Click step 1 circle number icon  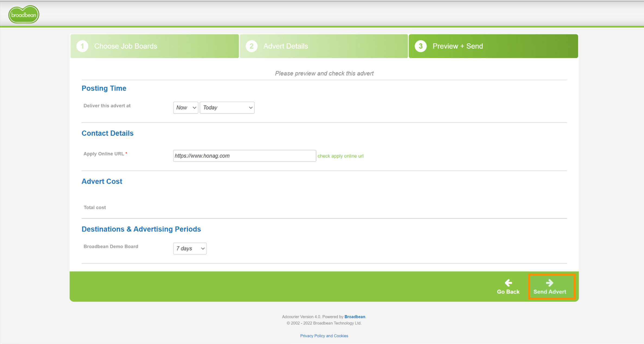point(82,46)
